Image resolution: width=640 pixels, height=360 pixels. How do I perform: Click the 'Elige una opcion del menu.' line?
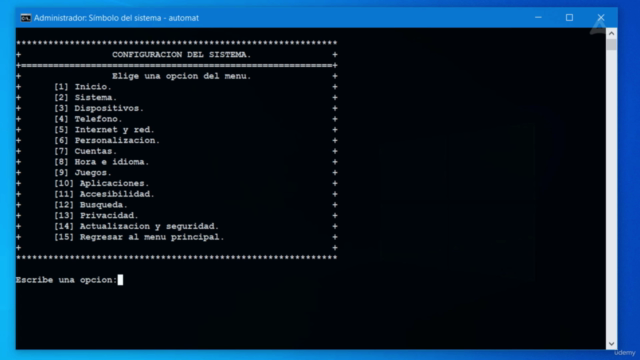pyautogui.click(x=181, y=76)
